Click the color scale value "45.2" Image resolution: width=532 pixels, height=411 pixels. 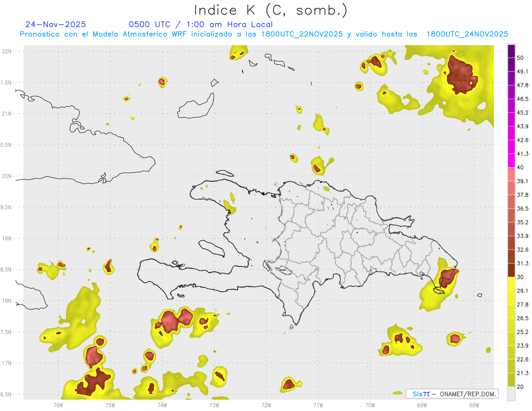pos(522,113)
